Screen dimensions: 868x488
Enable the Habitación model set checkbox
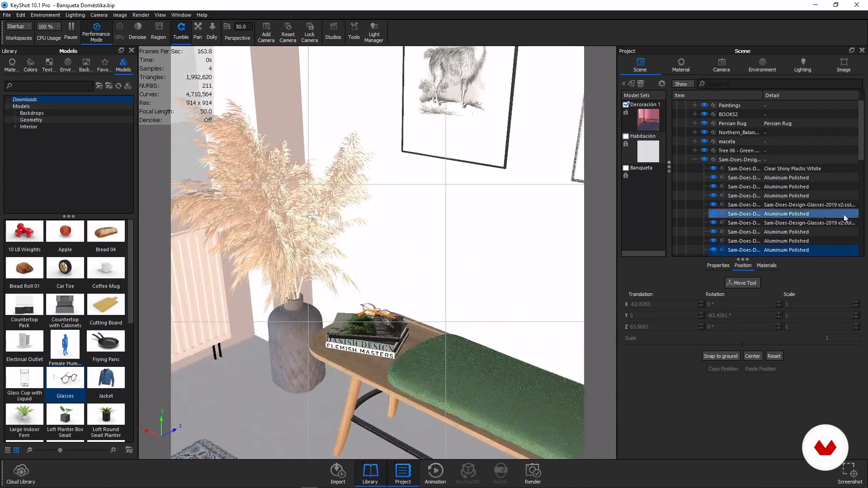click(626, 136)
